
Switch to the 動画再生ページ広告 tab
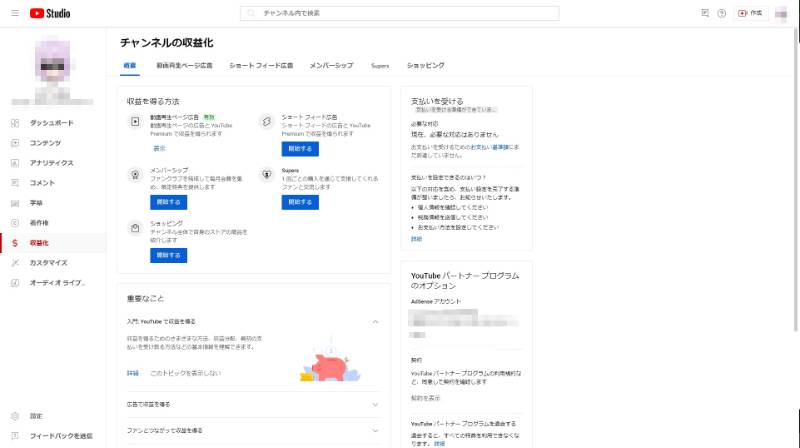coord(184,65)
